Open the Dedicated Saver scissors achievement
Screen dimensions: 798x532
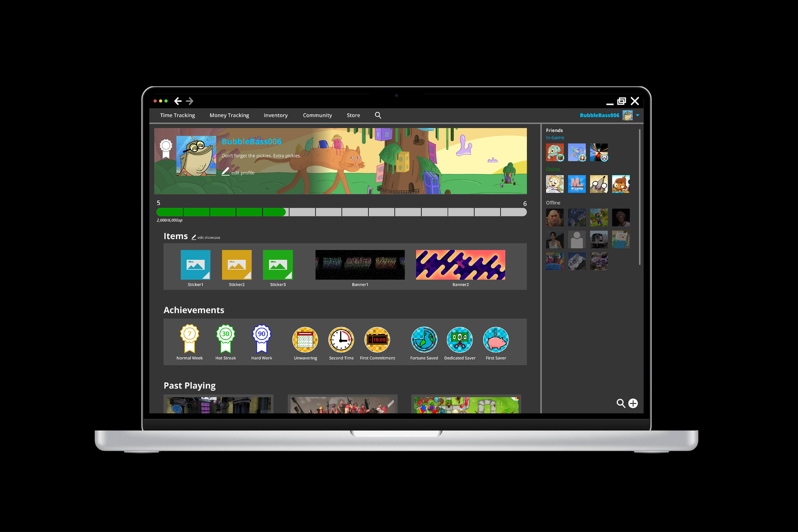(x=460, y=340)
